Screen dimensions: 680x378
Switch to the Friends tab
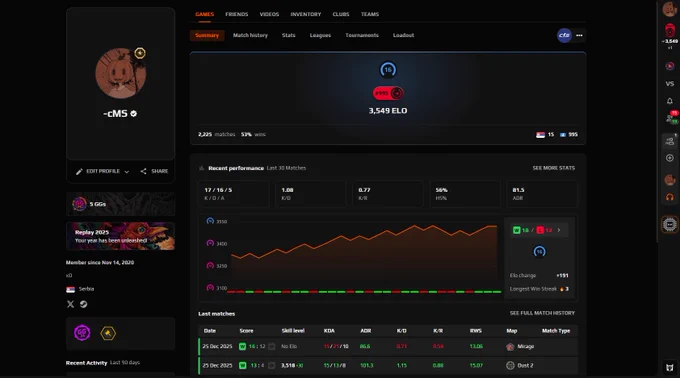(x=237, y=14)
